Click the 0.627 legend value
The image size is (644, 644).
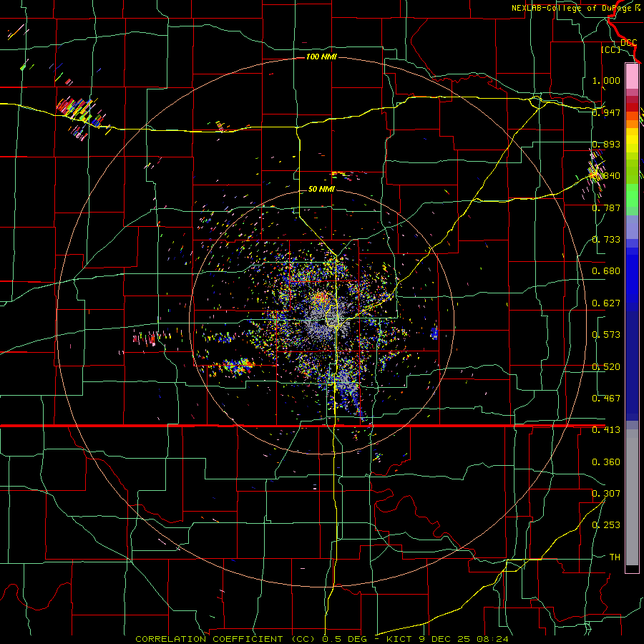[x=606, y=303]
